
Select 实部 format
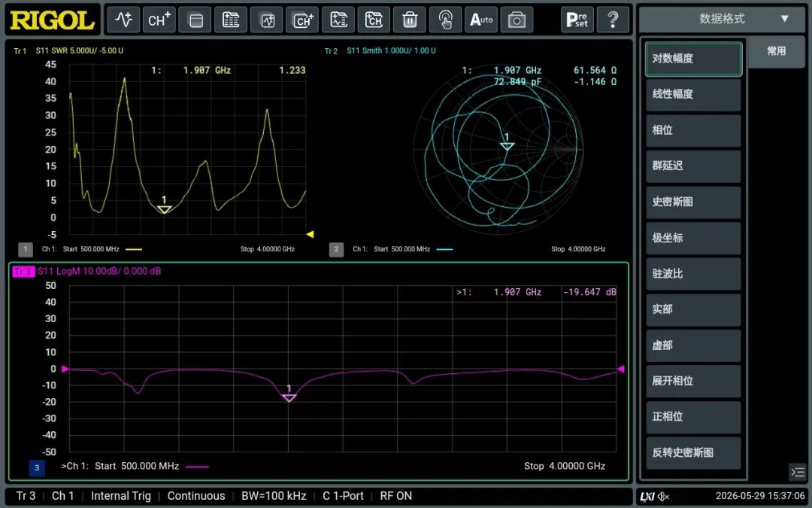tap(693, 309)
